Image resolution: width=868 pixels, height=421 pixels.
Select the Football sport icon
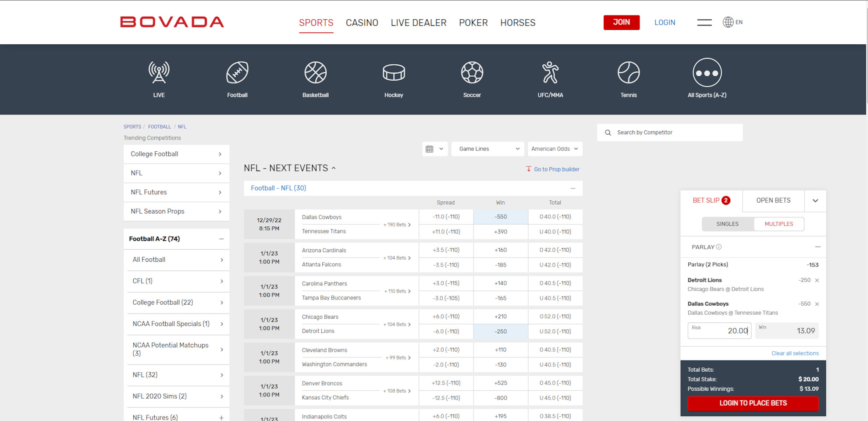click(237, 72)
